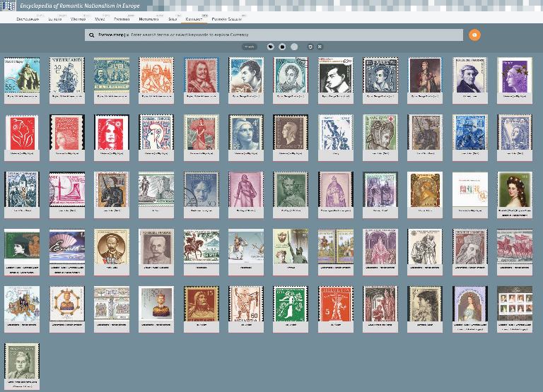This screenshot has height=392, width=543.
Task: Open the red cavalry riders stamp
Action: click(x=515, y=247)
